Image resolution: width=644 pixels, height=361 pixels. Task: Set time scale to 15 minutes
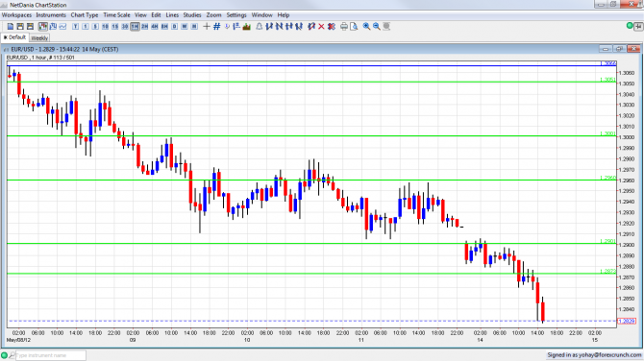coord(115,26)
